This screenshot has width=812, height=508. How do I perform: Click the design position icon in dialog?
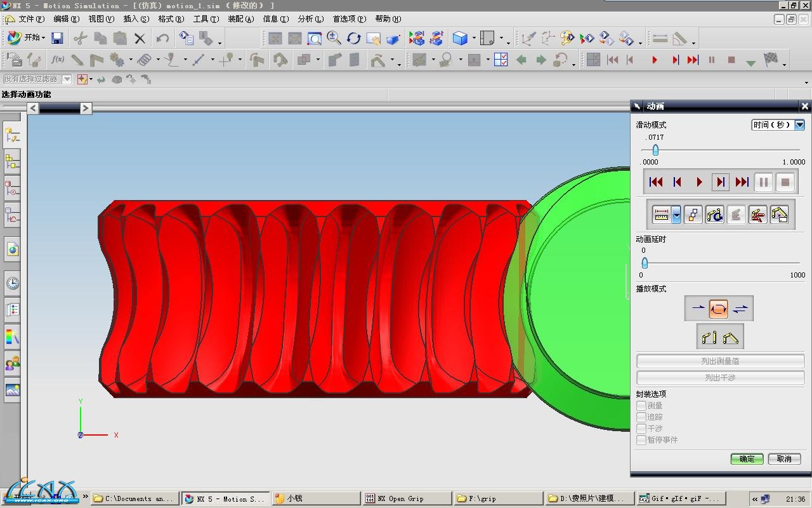709,337
